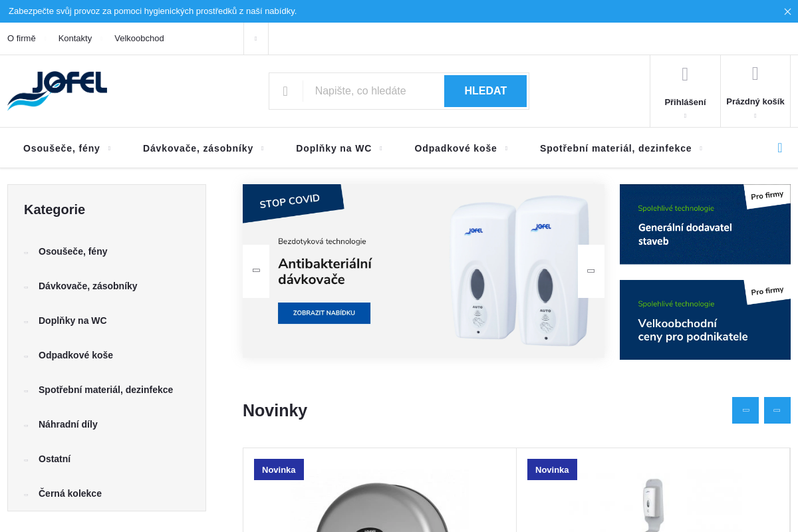This screenshot has height=532, width=798.
Task: Open the Generální dodavatel staveb banner
Action: click(705, 225)
